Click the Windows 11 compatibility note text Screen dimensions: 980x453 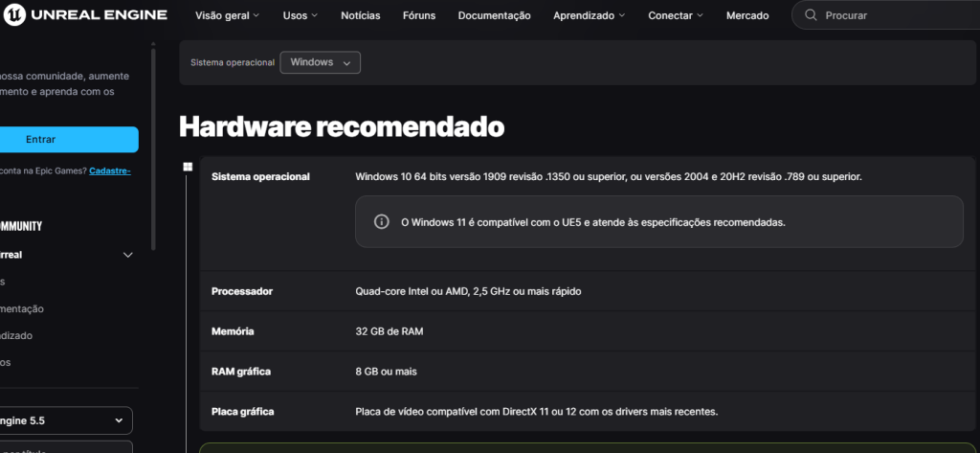tap(593, 222)
